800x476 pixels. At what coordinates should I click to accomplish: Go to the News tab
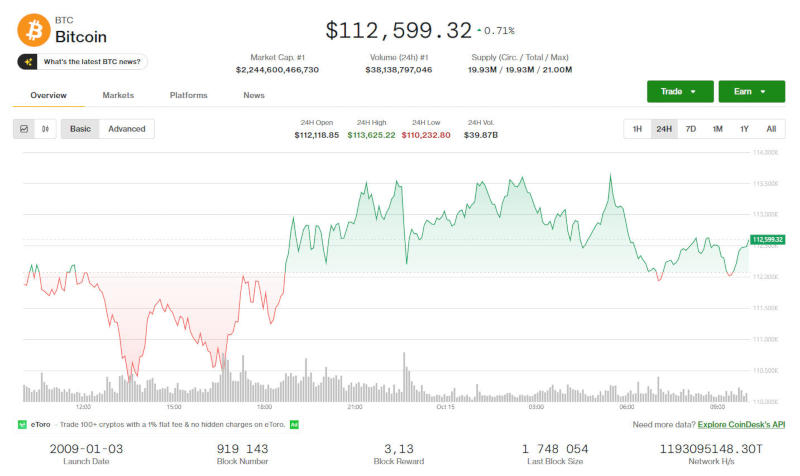[254, 95]
